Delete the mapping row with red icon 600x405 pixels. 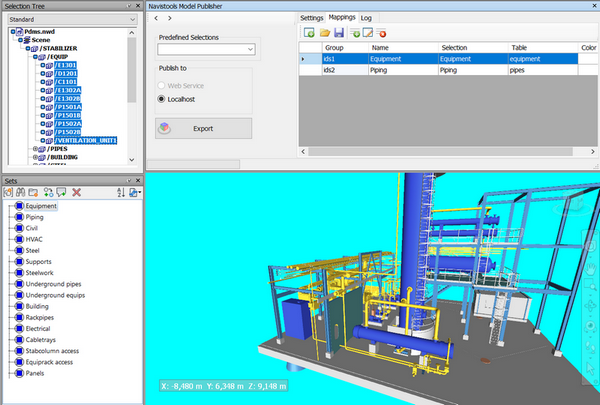pyautogui.click(x=383, y=34)
